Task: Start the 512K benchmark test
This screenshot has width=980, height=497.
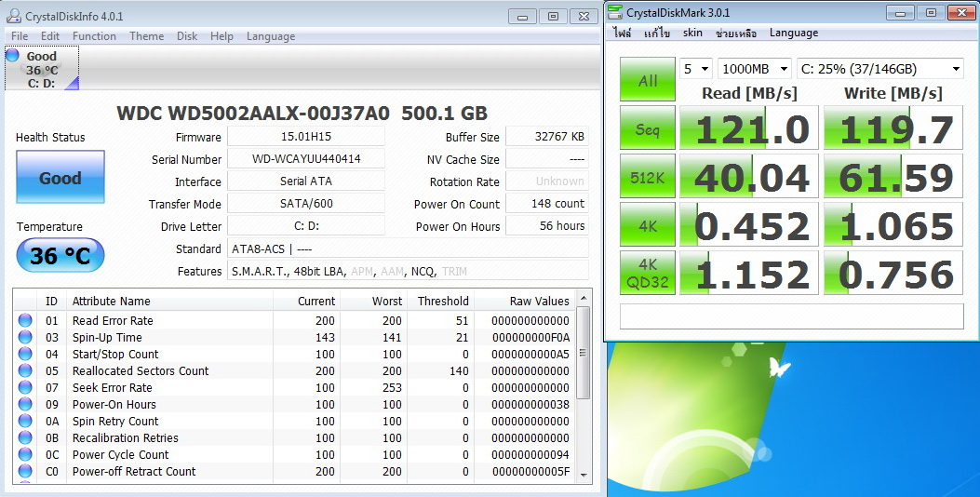Action: tap(648, 177)
